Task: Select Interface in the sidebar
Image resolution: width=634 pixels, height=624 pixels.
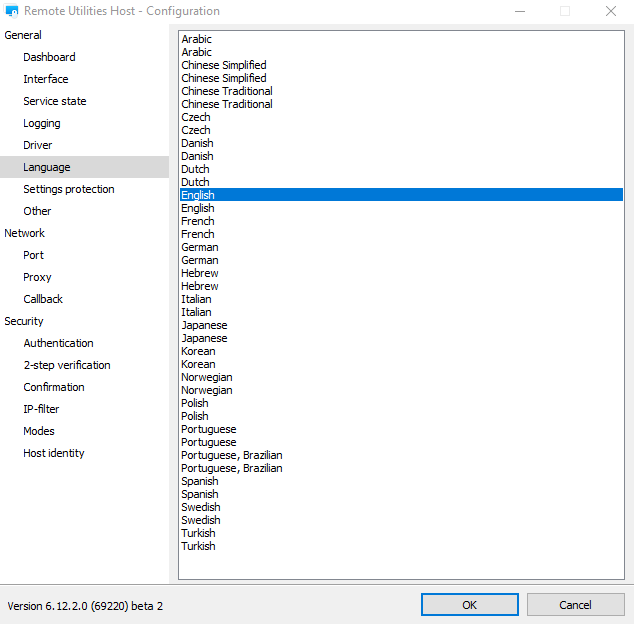Action: tap(46, 79)
